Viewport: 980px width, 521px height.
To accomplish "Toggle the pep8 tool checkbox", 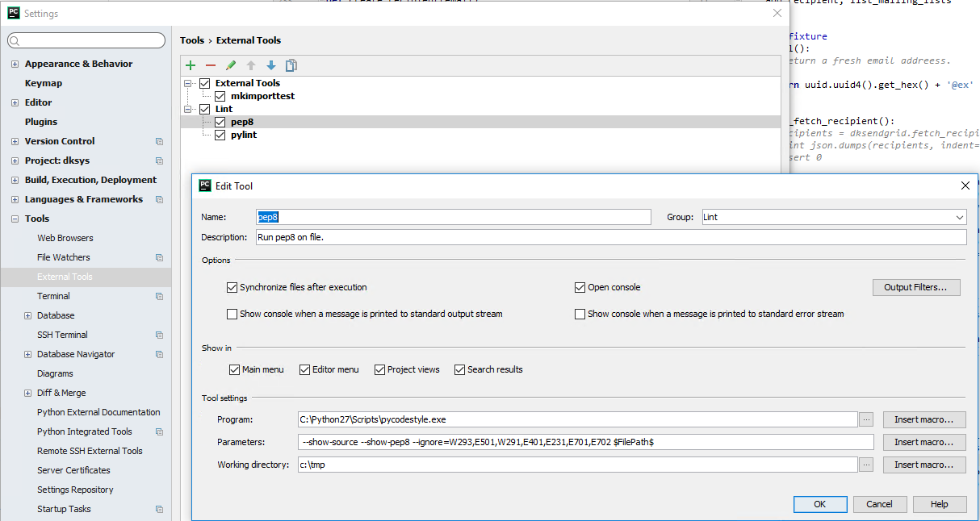I will [x=220, y=122].
